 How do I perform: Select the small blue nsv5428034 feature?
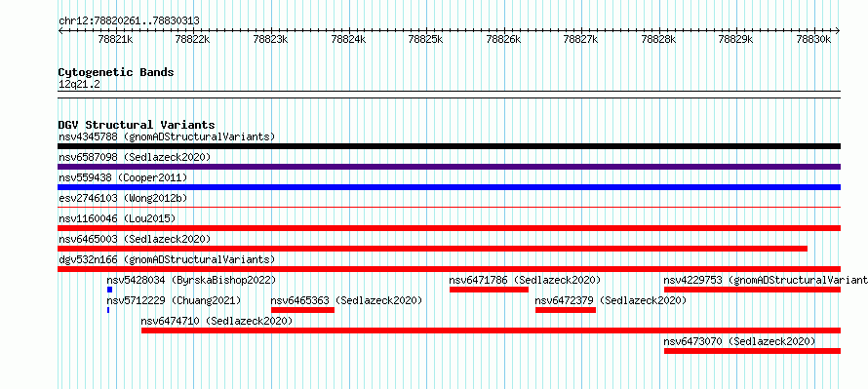[x=109, y=290]
